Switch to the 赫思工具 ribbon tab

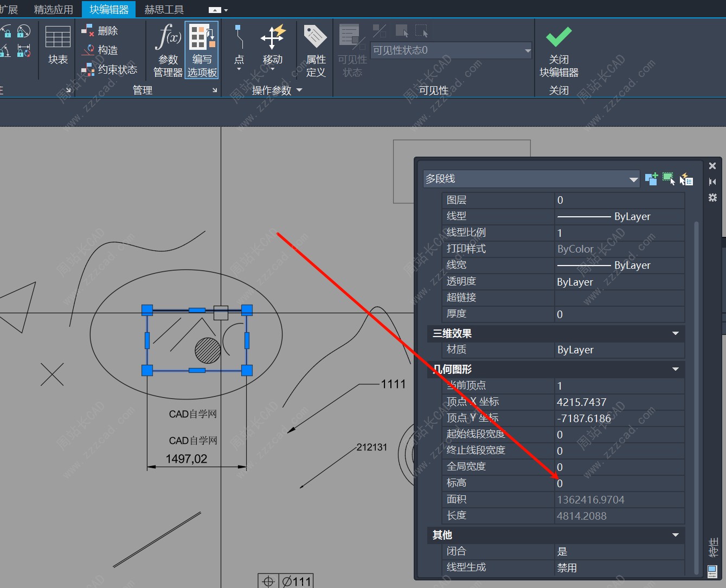164,10
